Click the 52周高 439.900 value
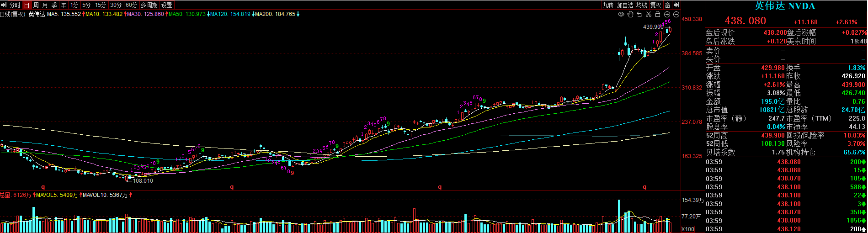 pyautogui.click(x=773, y=135)
